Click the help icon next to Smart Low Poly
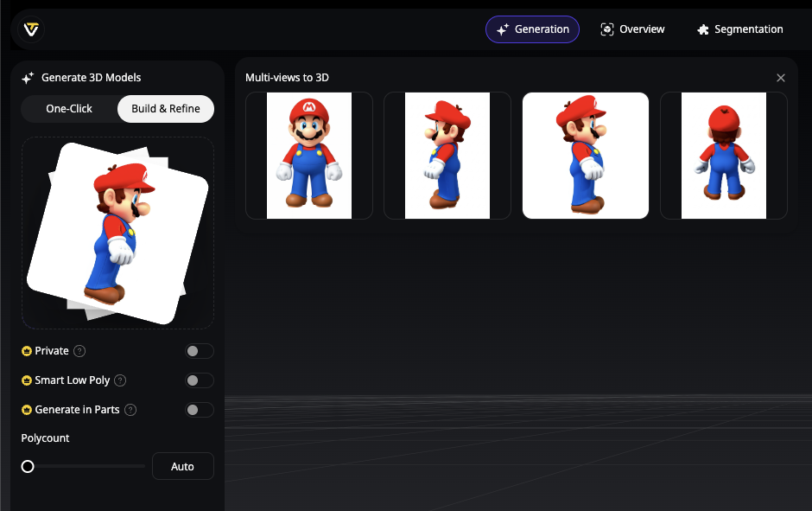Viewport: 812px width, 511px height. [x=120, y=380]
